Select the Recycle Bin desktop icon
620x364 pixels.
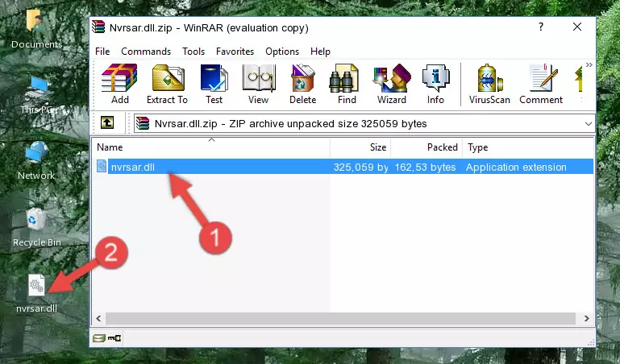[37, 227]
